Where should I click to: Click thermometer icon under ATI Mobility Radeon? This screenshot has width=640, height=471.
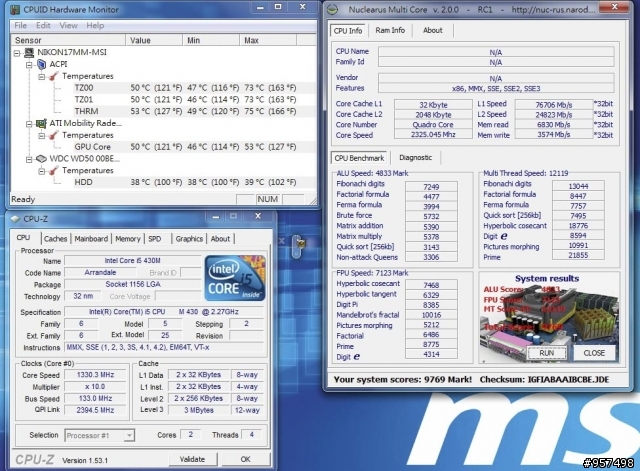(53, 135)
